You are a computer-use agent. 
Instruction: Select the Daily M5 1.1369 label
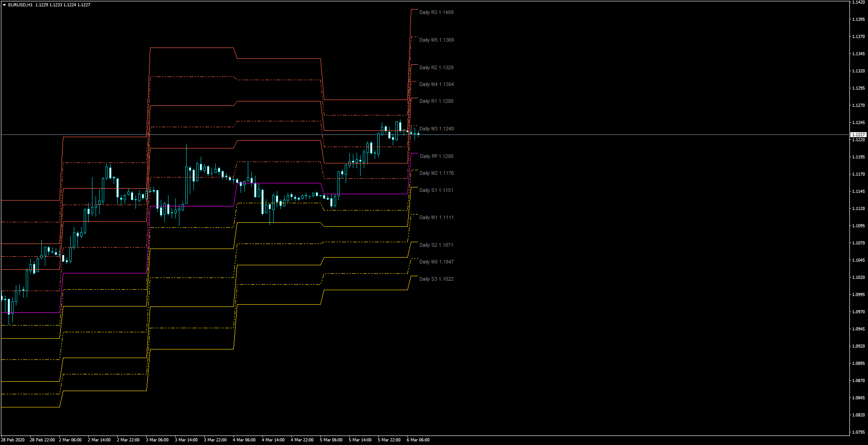pyautogui.click(x=436, y=40)
